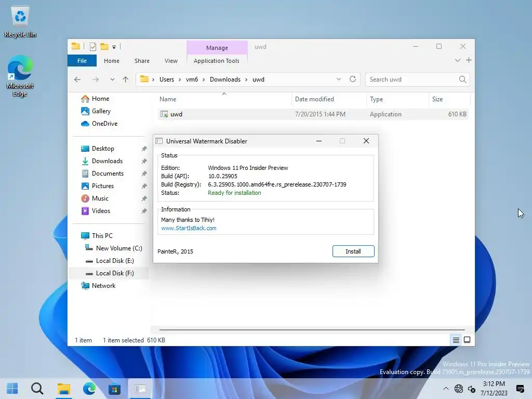Screen dimensions: 532x399
Task: Click the Install button
Action: (353, 251)
